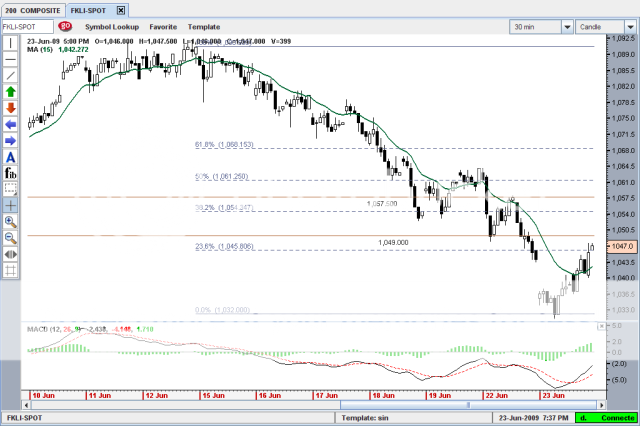Image resolution: width=640 pixels, height=426 pixels.
Task: Select the vertical line drawing tool
Action: (11, 43)
